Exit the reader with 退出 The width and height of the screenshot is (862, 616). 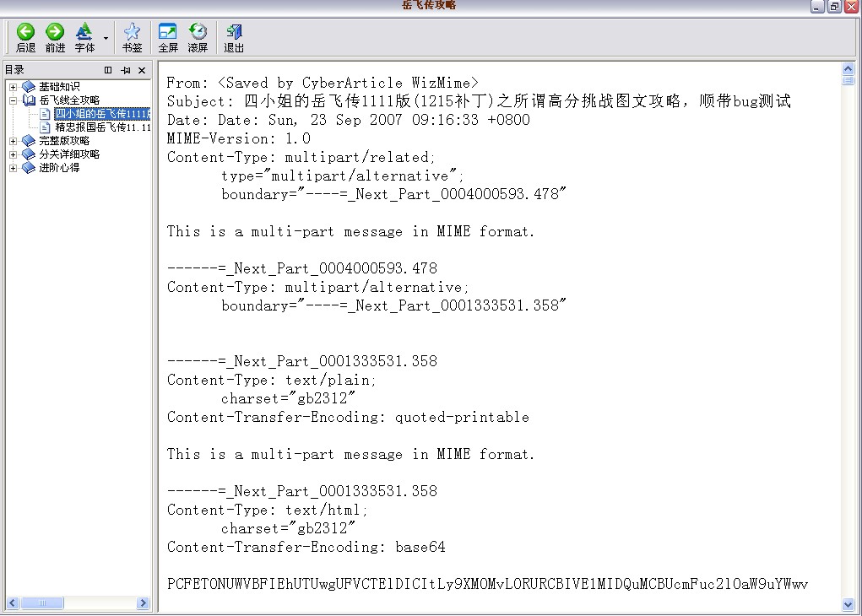pyautogui.click(x=234, y=38)
